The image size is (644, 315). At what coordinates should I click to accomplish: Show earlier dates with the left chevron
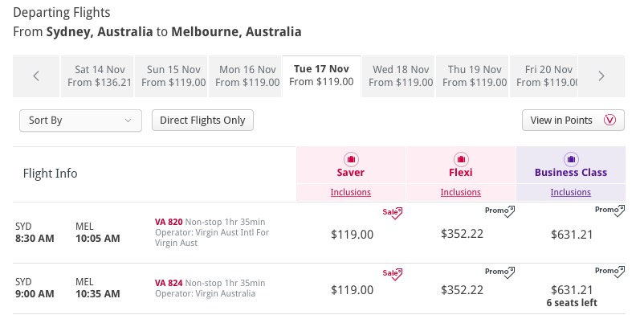[x=36, y=76]
